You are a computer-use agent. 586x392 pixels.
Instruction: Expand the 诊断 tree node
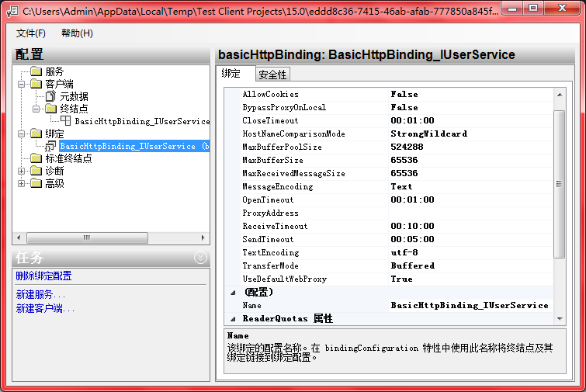(x=22, y=171)
